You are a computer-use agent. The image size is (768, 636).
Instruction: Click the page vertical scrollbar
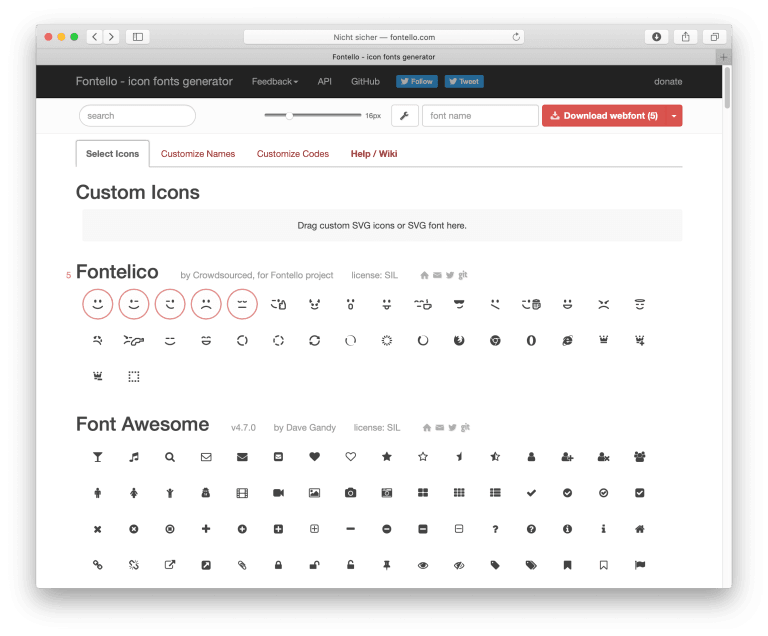[x=727, y=88]
